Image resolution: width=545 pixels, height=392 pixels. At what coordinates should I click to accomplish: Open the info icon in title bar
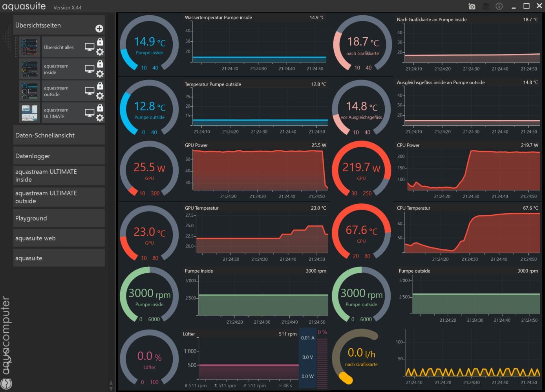499,6
